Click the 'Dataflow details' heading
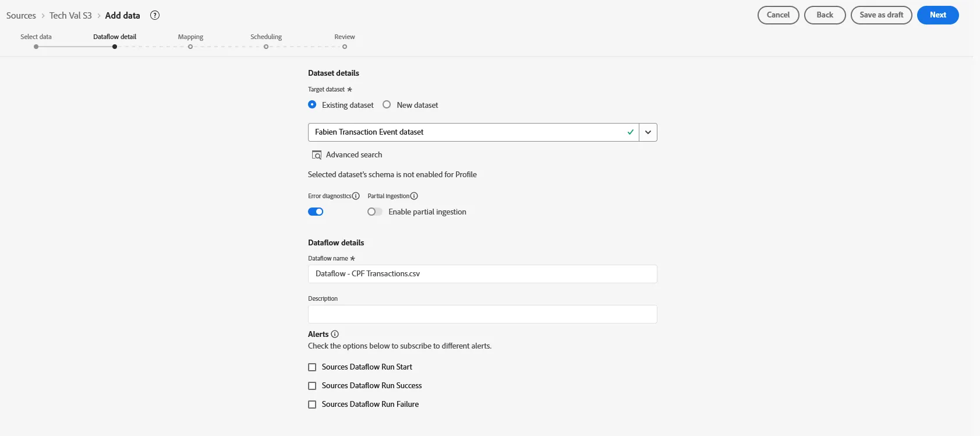This screenshot has height=436, width=980. (336, 242)
